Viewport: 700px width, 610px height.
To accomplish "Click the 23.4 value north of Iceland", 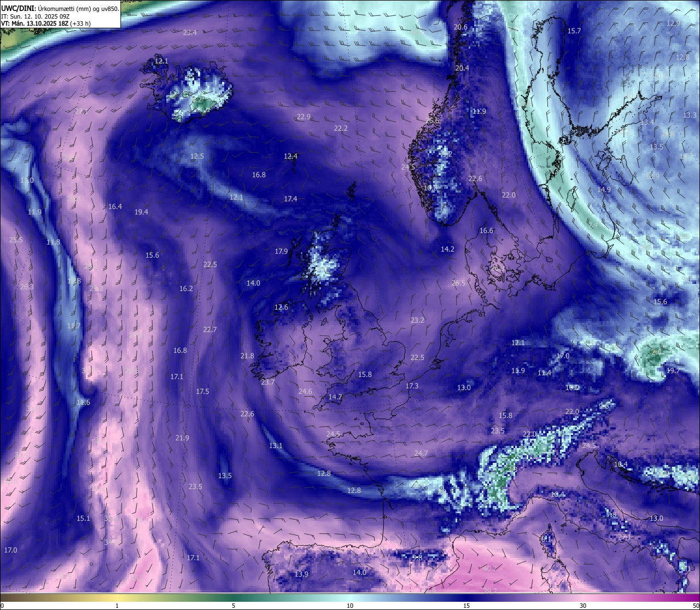I will coord(190,33).
